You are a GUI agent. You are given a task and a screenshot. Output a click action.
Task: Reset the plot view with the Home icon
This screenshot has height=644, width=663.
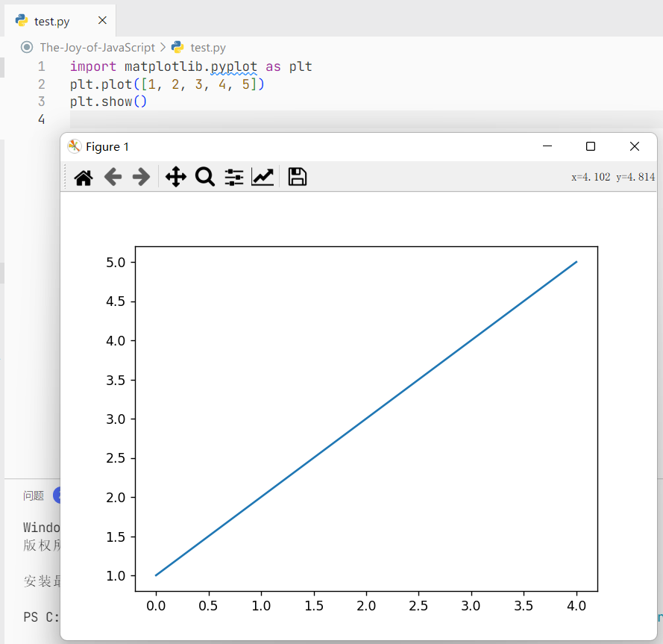point(83,177)
